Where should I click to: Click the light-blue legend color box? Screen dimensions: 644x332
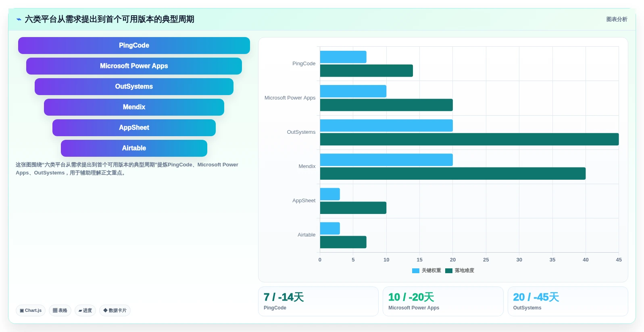click(416, 271)
